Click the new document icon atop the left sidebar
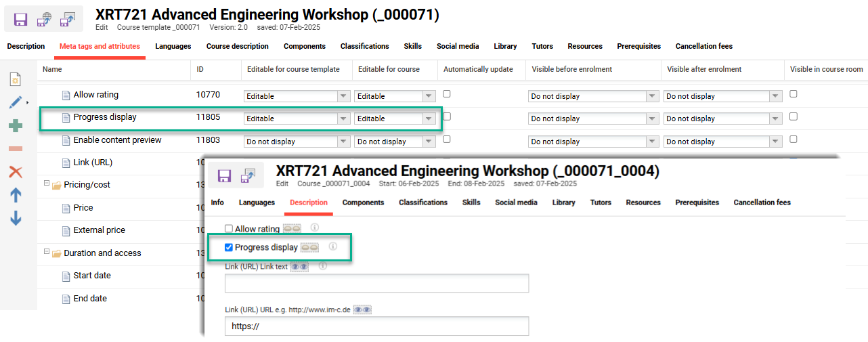The width and height of the screenshot is (868, 342). tap(15, 80)
